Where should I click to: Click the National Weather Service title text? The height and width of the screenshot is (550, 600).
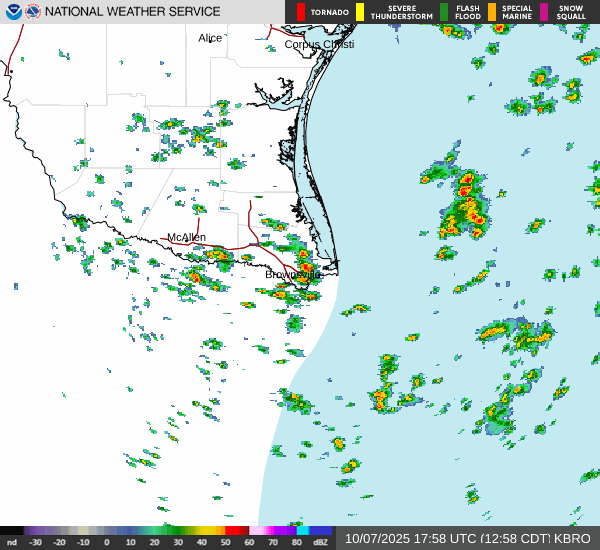click(133, 12)
